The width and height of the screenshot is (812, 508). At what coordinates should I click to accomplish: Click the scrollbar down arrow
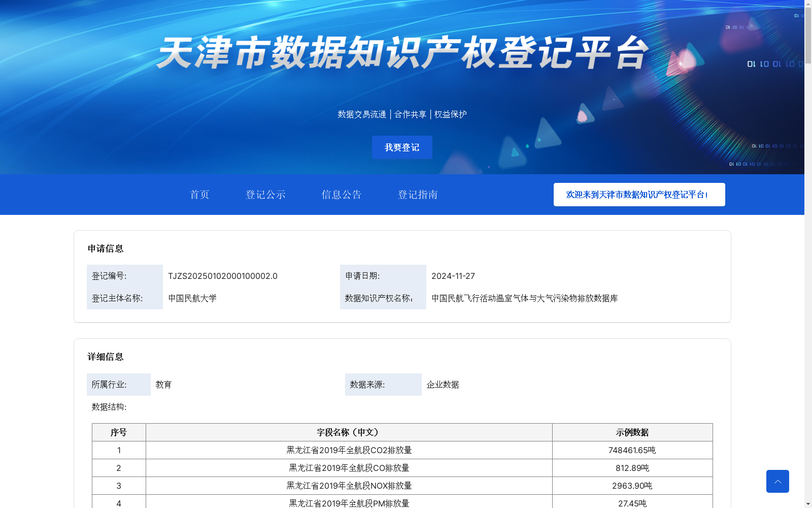tap(808, 504)
